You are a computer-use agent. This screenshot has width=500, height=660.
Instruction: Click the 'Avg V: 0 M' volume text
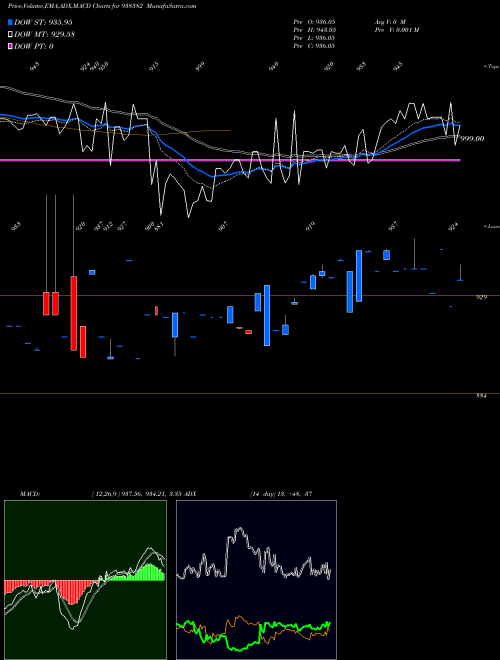390,22
